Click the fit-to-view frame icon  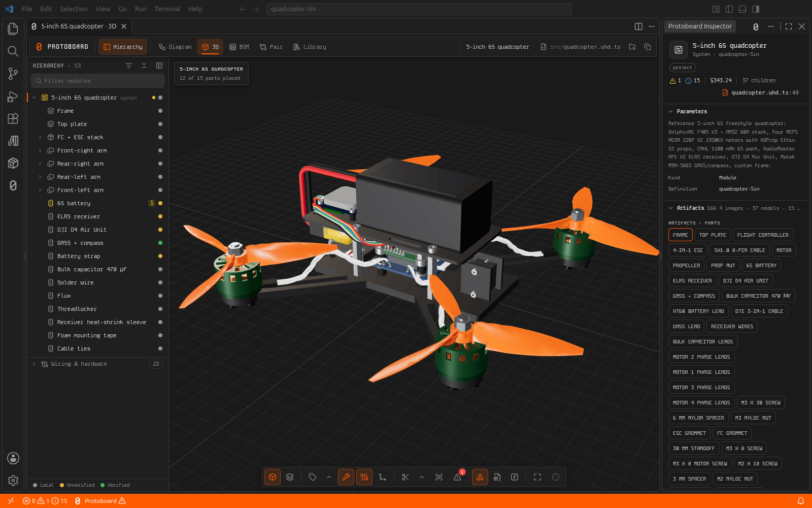[x=537, y=477]
